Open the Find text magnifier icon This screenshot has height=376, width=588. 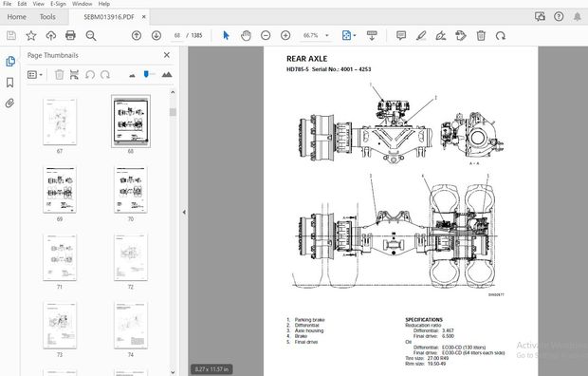click(x=91, y=36)
